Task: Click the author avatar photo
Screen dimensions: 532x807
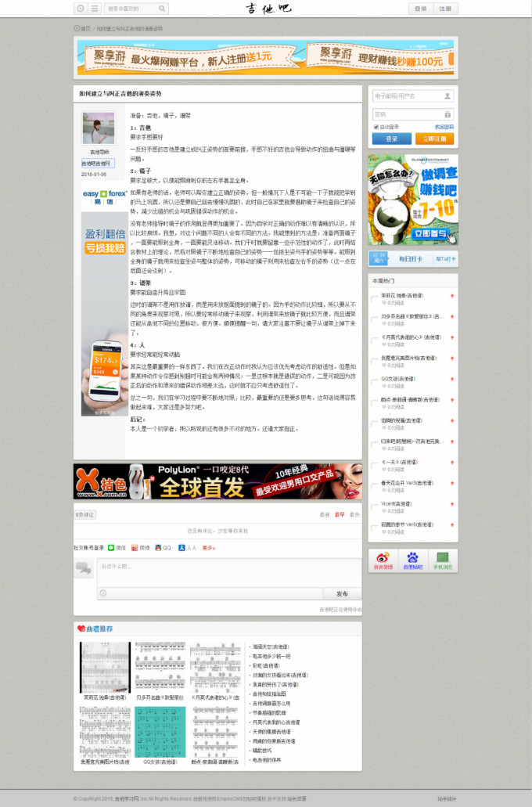Action: pos(99,128)
